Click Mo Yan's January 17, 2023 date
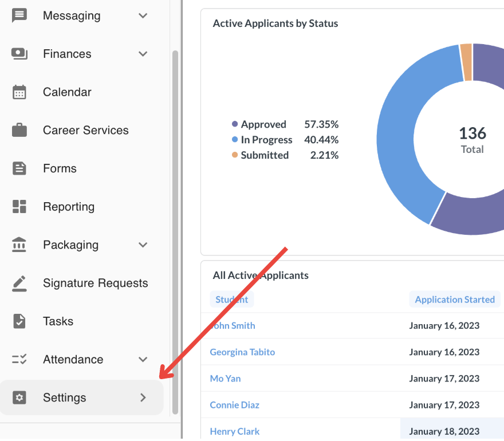 coord(444,379)
